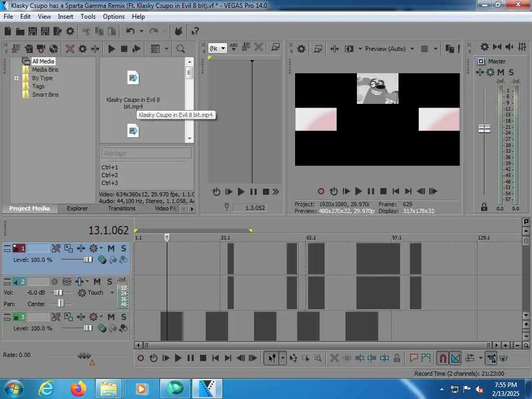Switch to the Transitions tab

(x=122, y=208)
